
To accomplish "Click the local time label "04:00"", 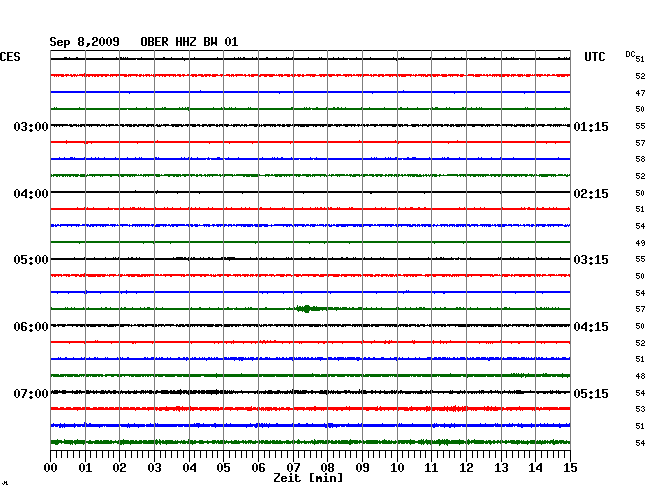I will click(x=31, y=194).
